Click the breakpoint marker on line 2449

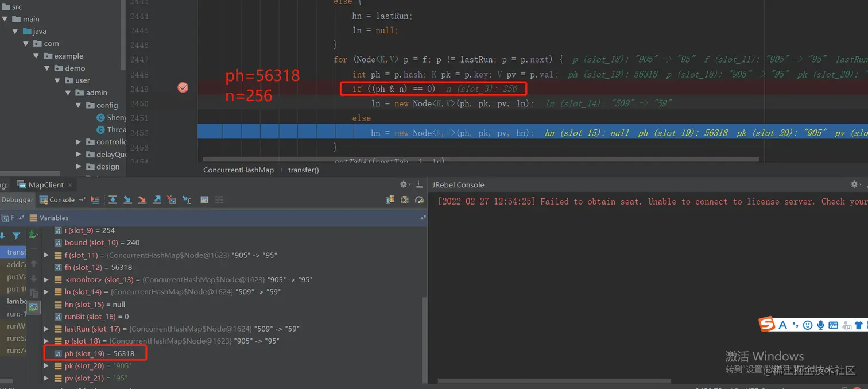pyautogui.click(x=183, y=87)
